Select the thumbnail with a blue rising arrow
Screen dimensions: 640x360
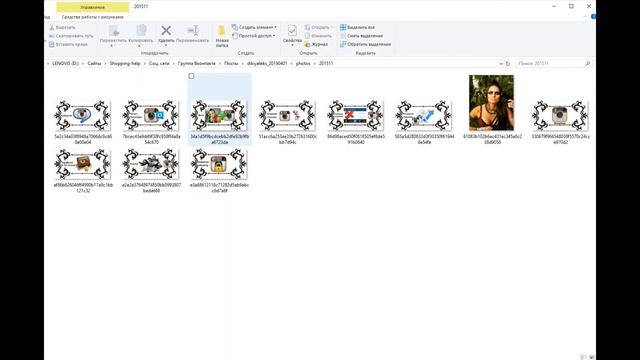[x=424, y=116]
